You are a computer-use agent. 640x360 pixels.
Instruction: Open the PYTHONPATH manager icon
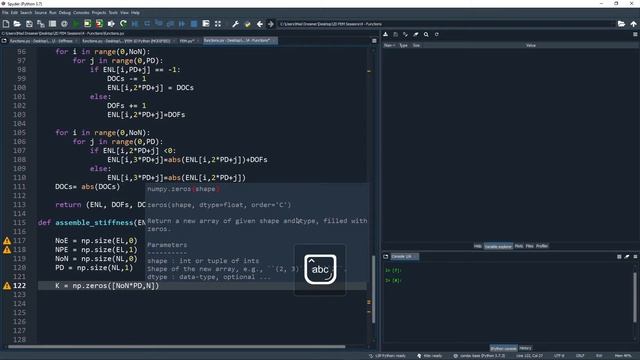[247, 24]
